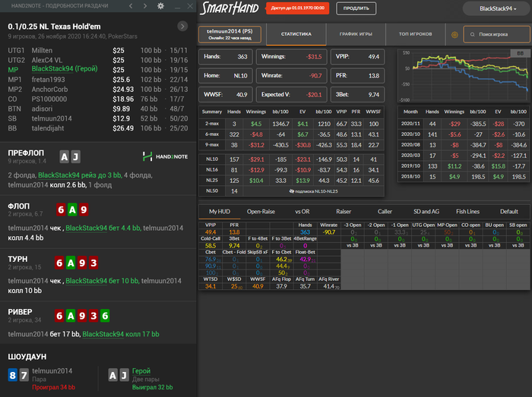
Task: Click the talendijaht BB player row
Action: pyautogui.click(x=98, y=128)
